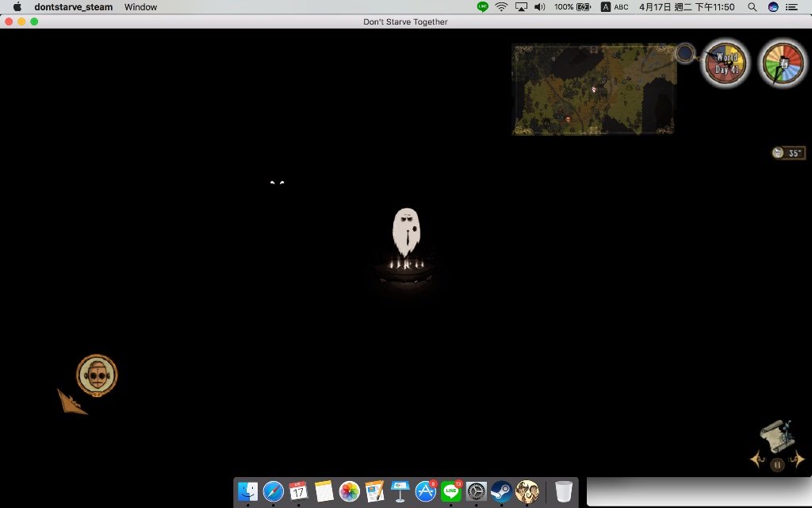Click the resurrection stone beneath the ghost
This screenshot has width=812, height=508.
406,271
